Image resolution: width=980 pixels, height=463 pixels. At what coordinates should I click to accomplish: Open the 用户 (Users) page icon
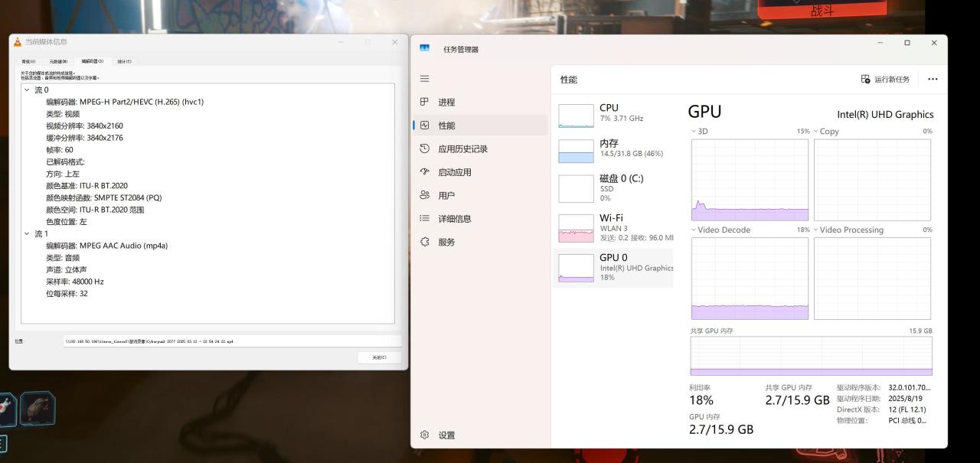point(425,195)
